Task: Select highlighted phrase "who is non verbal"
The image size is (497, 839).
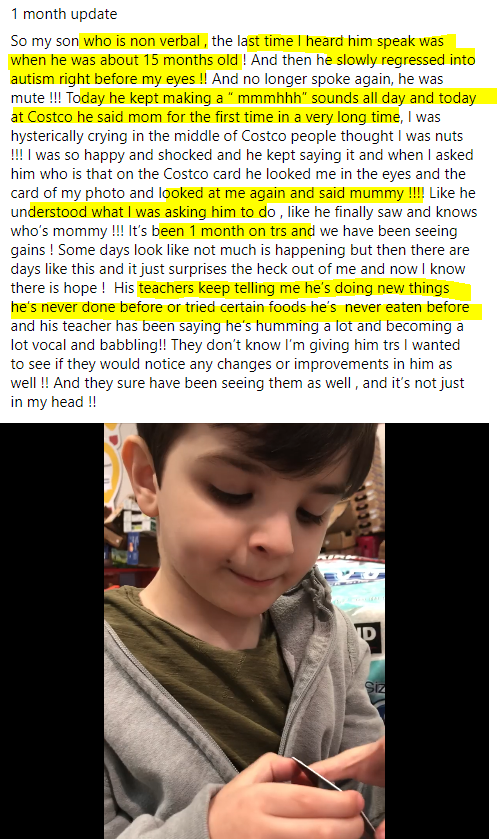Action: tap(142, 41)
